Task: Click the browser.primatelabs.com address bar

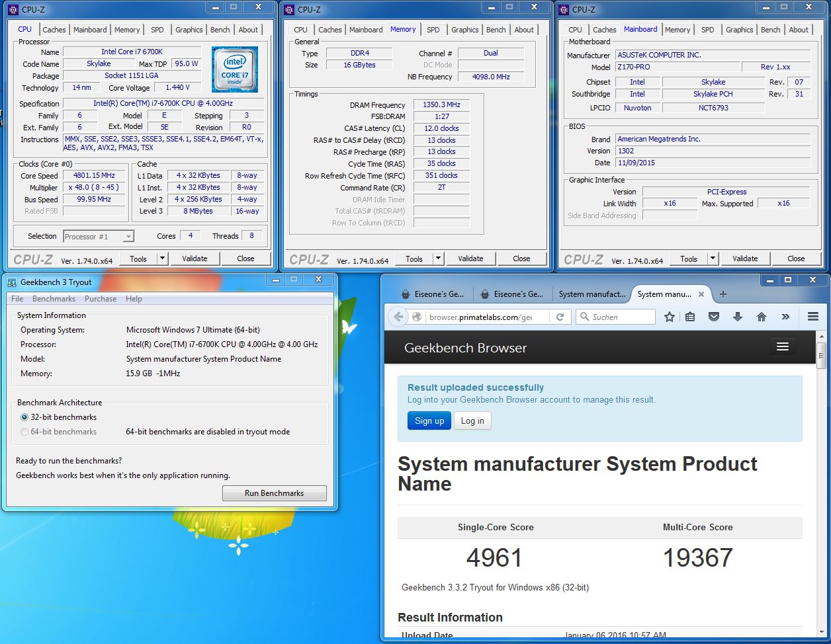Action: point(486,317)
